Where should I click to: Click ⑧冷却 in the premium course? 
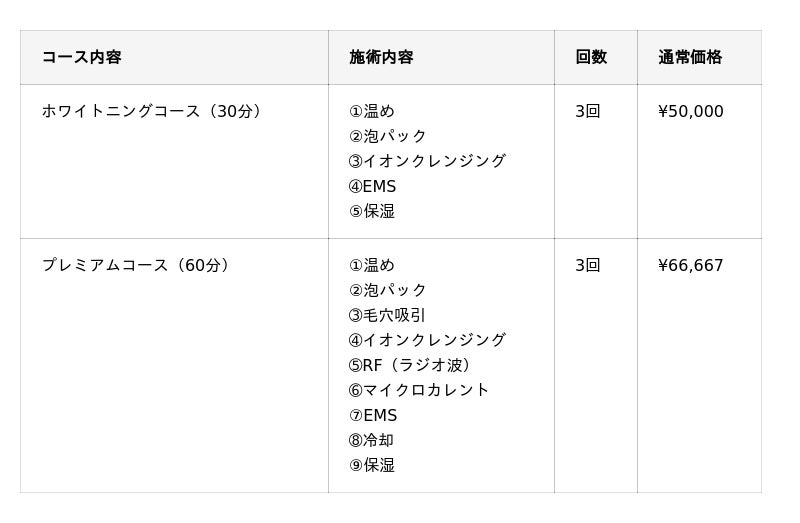click(372, 440)
